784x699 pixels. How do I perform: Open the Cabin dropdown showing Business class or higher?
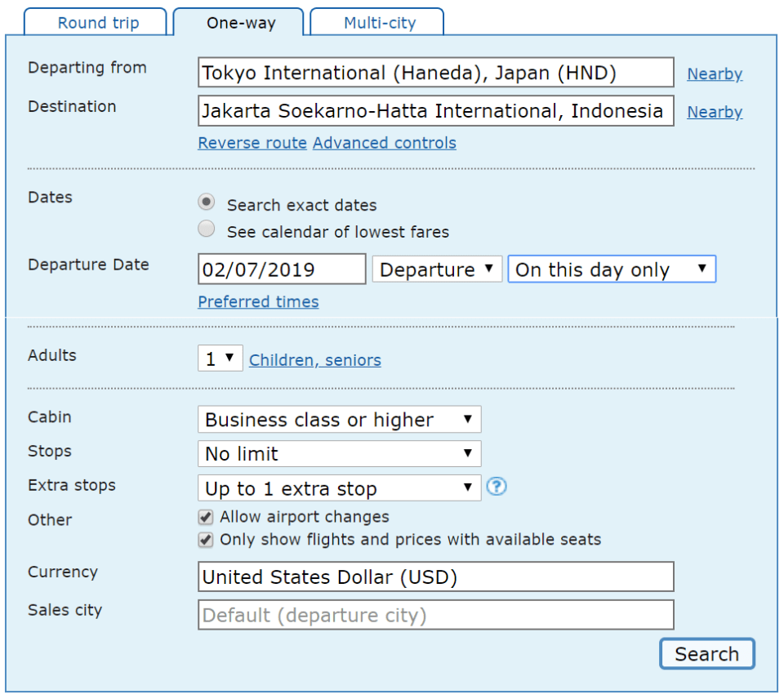[339, 419]
